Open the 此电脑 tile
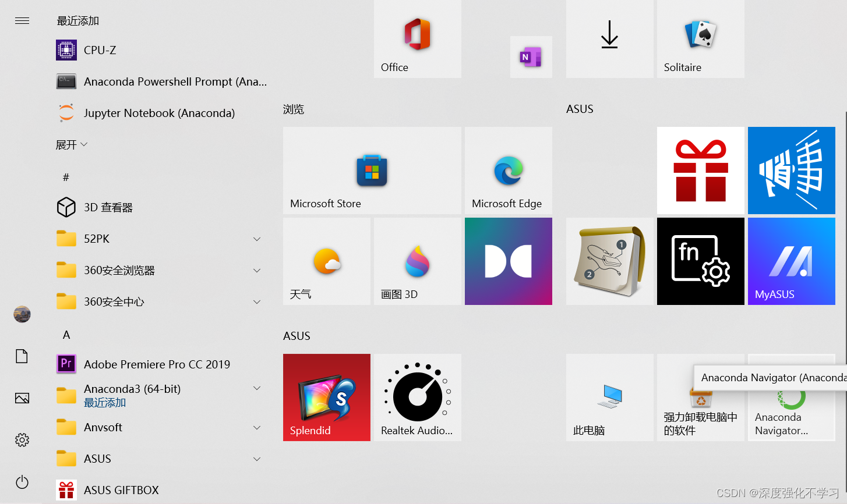 tap(610, 397)
